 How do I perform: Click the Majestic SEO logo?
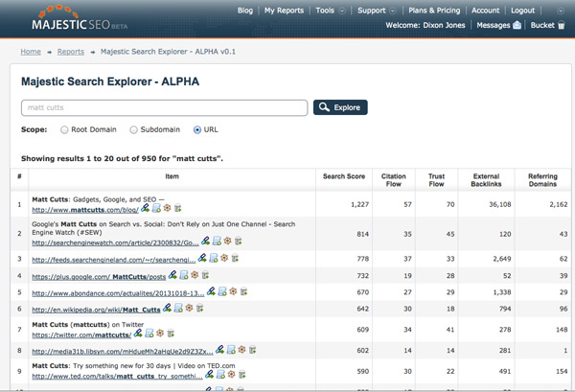(80, 18)
